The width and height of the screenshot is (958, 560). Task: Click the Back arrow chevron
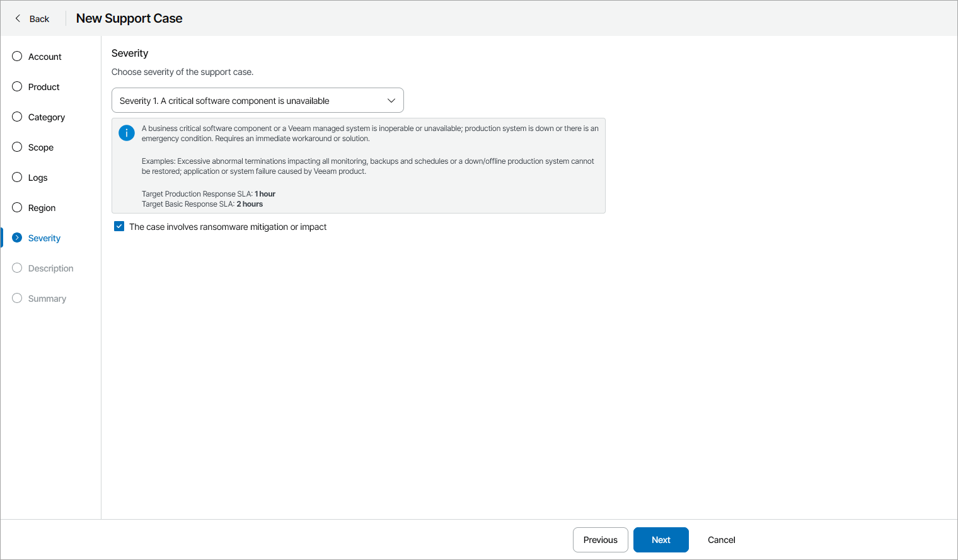18,18
